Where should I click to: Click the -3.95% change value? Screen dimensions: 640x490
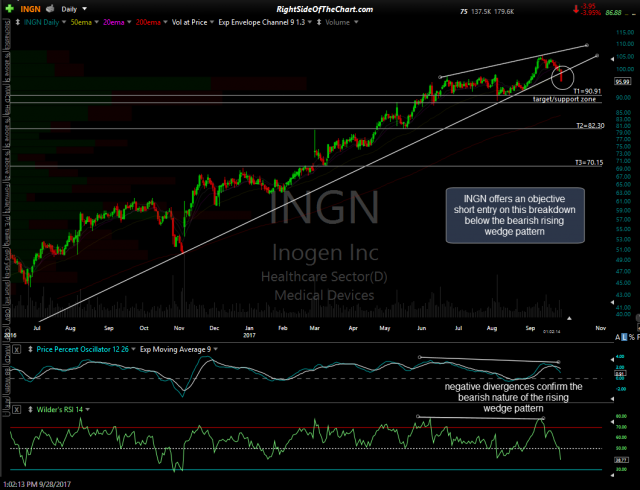(590, 13)
